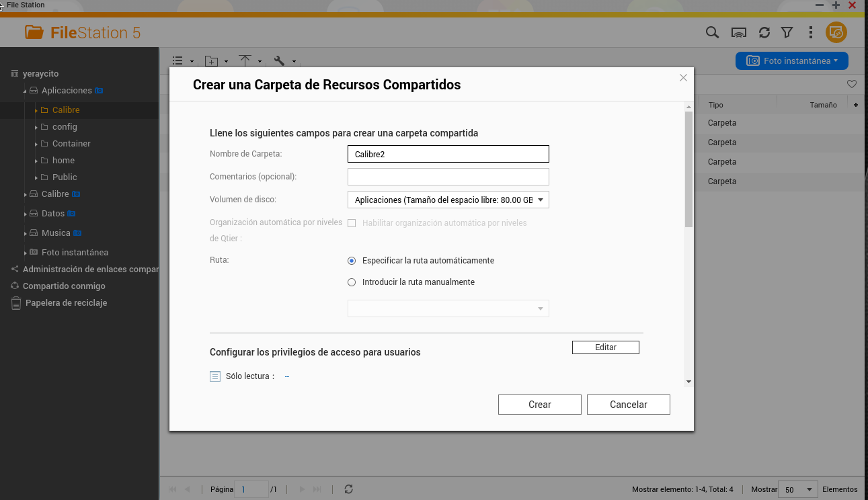Click the orange remote connection icon
Image resolution: width=868 pixels, height=500 pixels.
(x=836, y=32)
